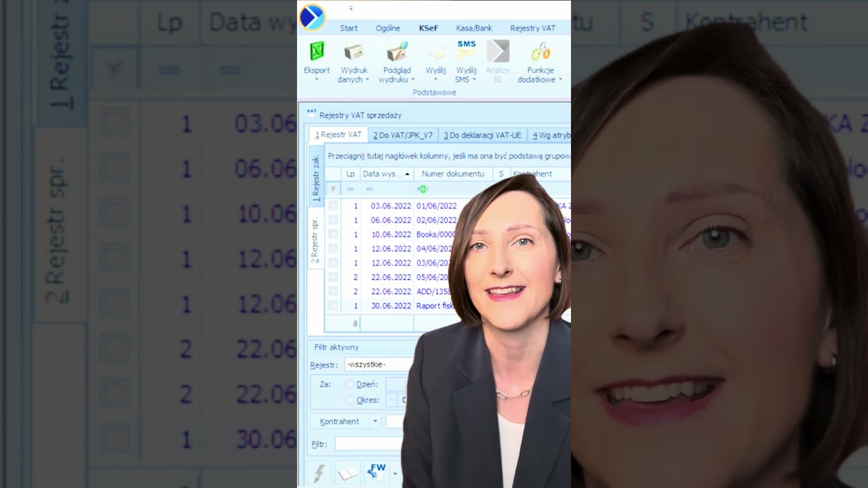Switch to the Start ribbon tab

[349, 28]
